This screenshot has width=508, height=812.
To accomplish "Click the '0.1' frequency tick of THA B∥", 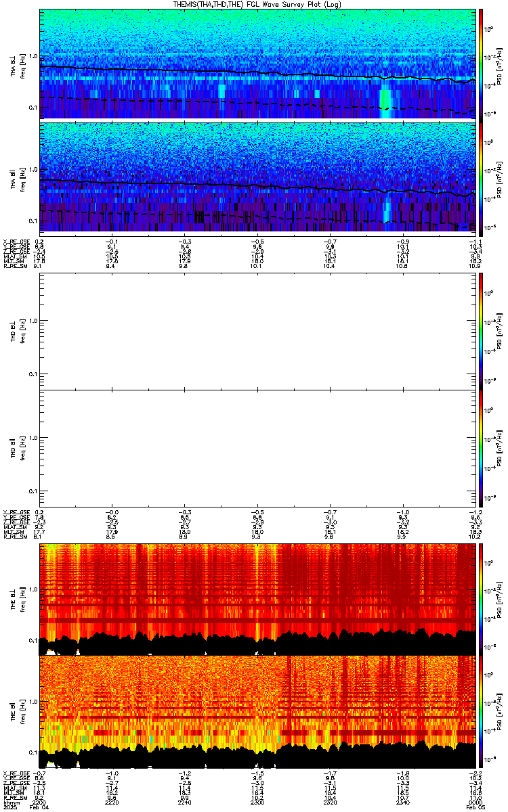I will tap(32, 222).
